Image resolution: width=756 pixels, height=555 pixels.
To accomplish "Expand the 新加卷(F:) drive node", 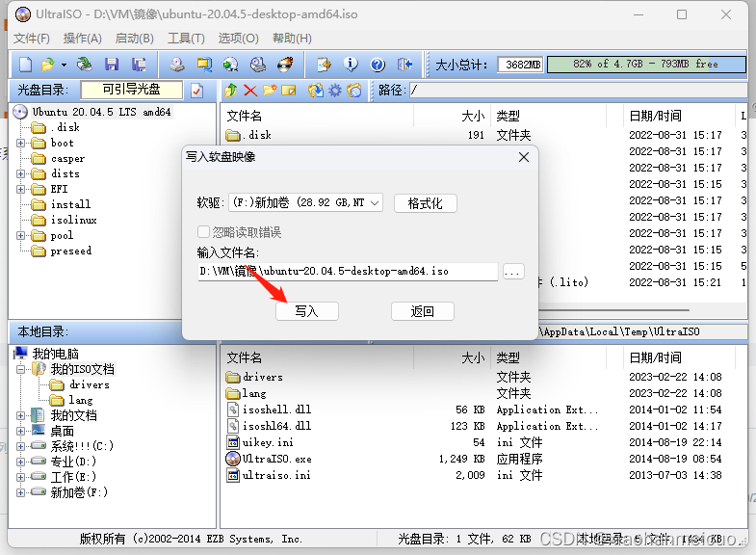I will [20, 492].
